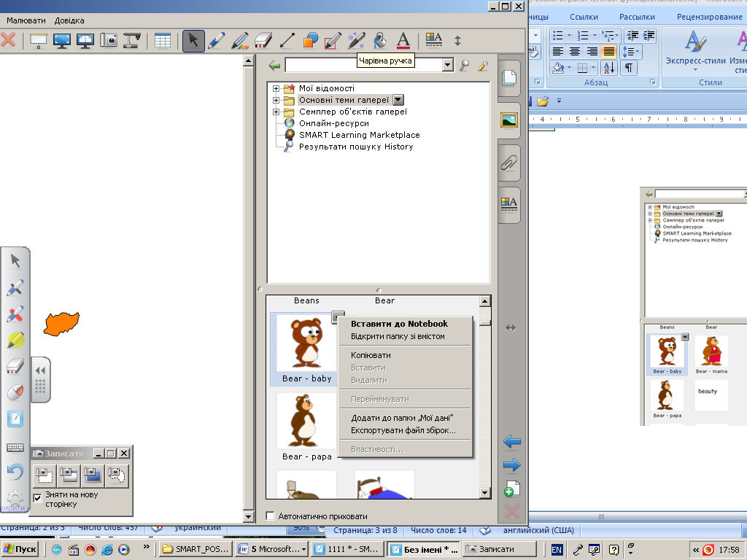Open the Screen Capture camera tool
The width and height of the screenshot is (747, 560).
click(109, 41)
